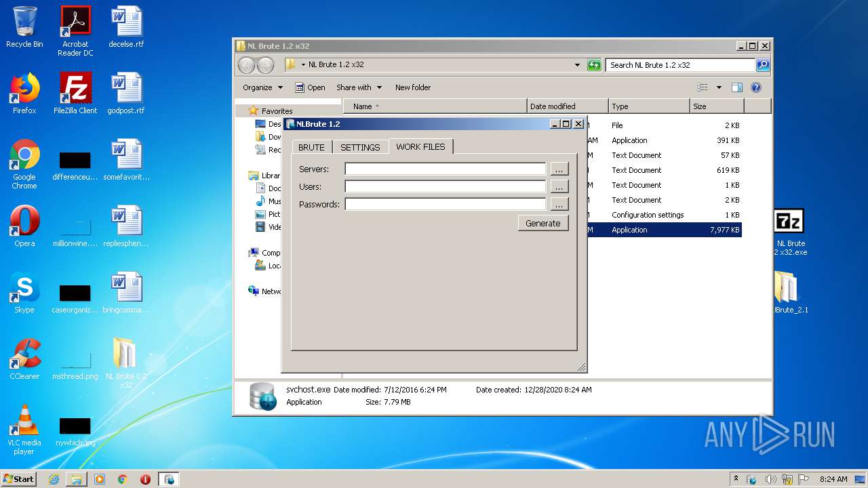The width and height of the screenshot is (868, 488).
Task: Launch CCleaner desktop shortcut
Action: tap(24, 359)
